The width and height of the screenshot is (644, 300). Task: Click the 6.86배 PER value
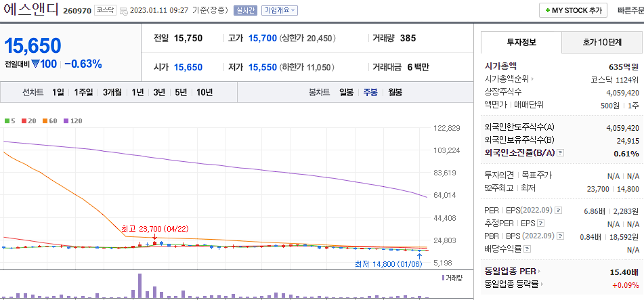point(595,211)
